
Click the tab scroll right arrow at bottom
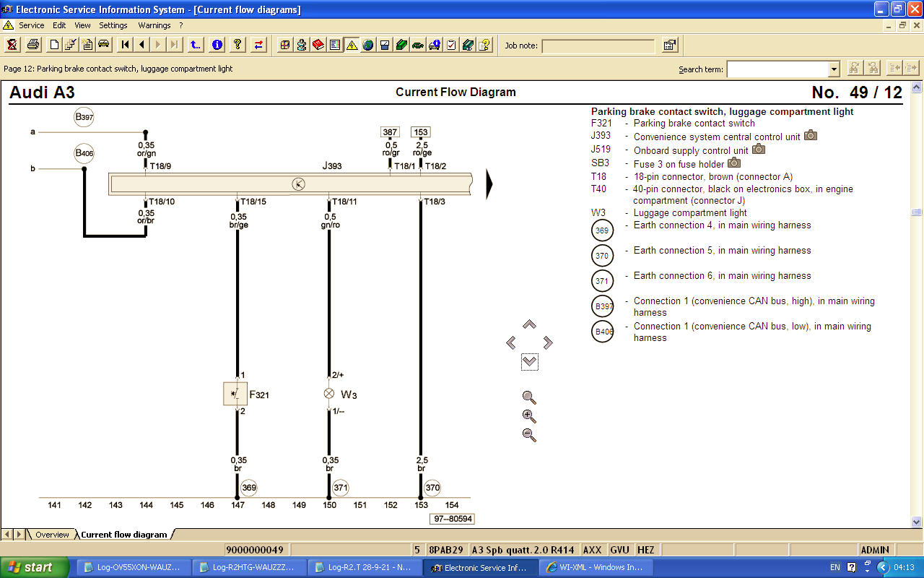[19, 535]
